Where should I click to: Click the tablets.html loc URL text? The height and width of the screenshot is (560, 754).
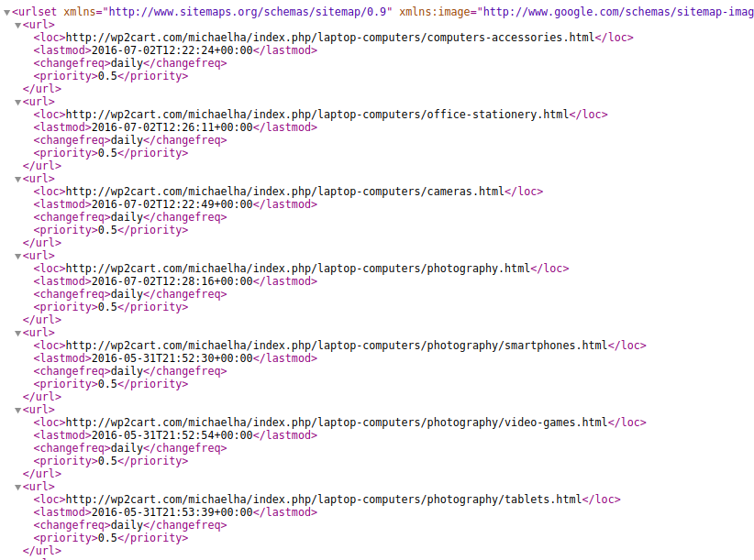coord(324,500)
